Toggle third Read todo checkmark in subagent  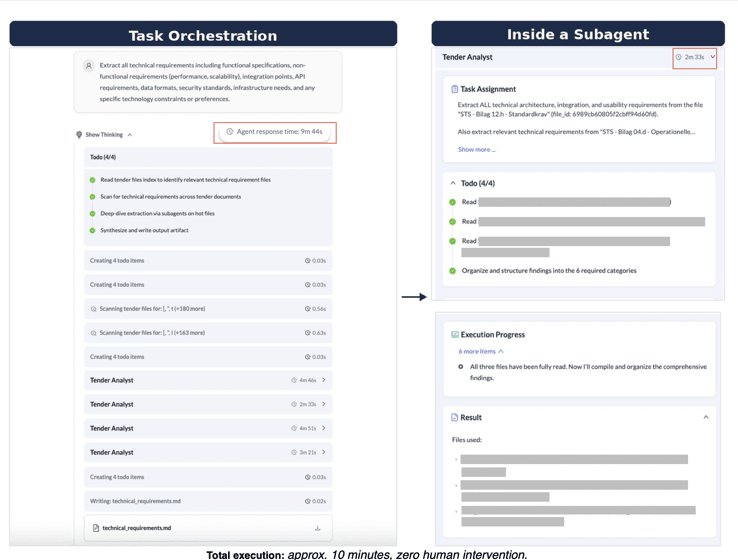click(x=452, y=241)
